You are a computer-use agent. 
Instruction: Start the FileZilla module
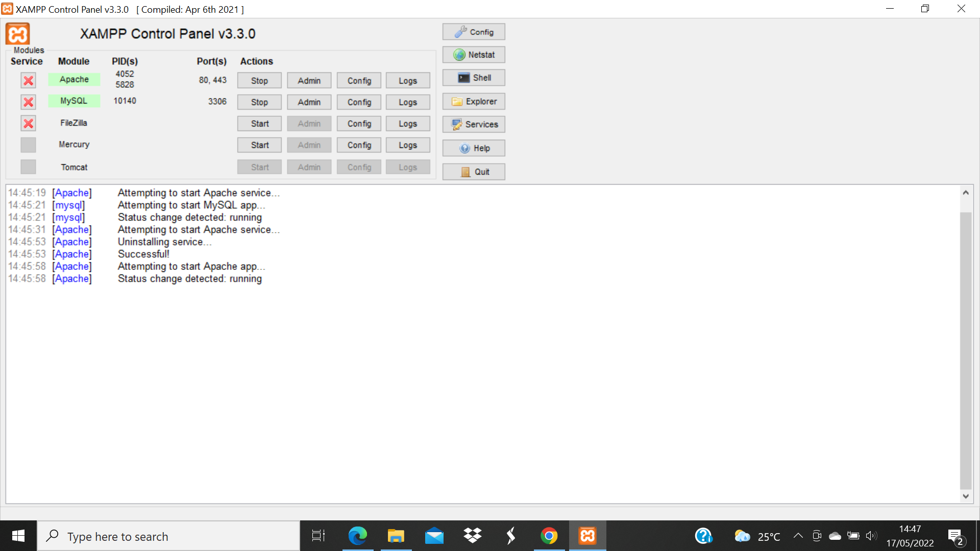coord(259,123)
